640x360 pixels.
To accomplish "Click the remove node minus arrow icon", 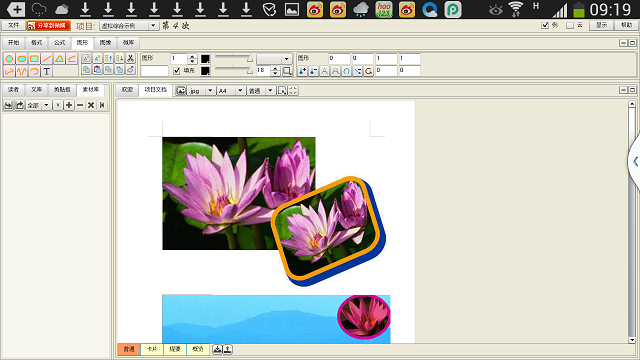I will pos(313,71).
